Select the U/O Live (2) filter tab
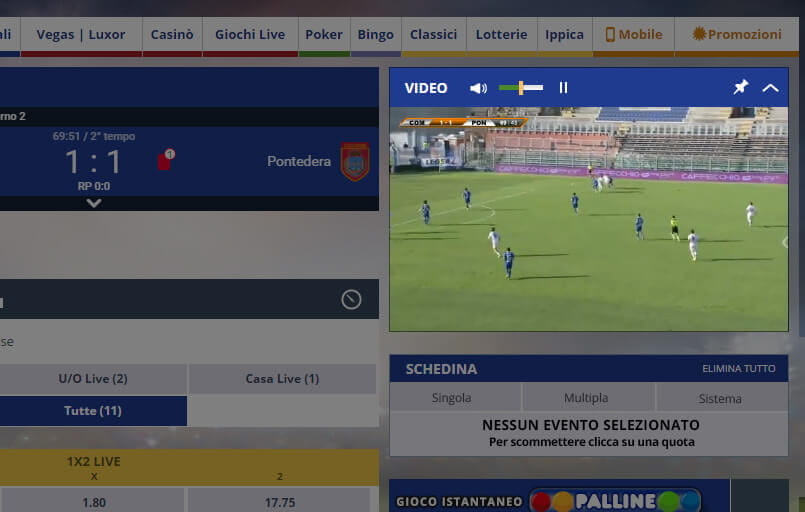805x512 pixels. [93, 379]
